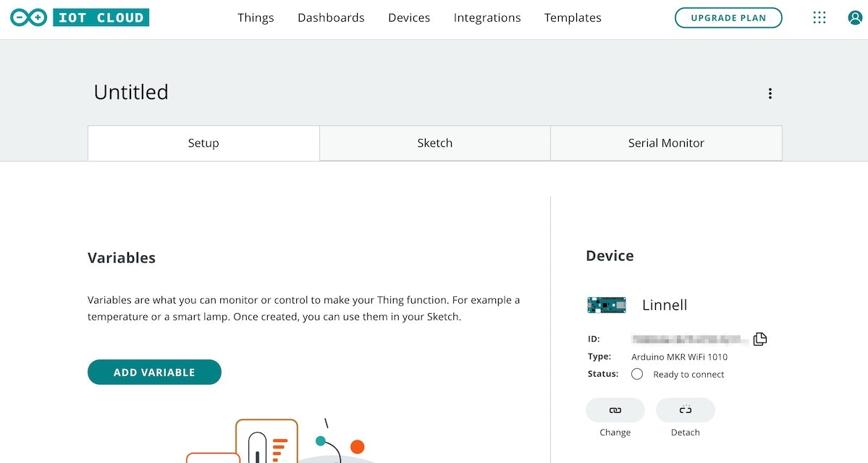
Task: Click the IoT Cloud logo text
Action: (x=101, y=17)
